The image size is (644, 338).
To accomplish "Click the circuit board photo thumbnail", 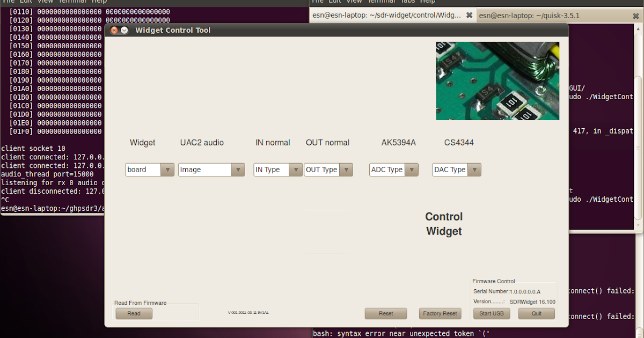I will (x=497, y=80).
